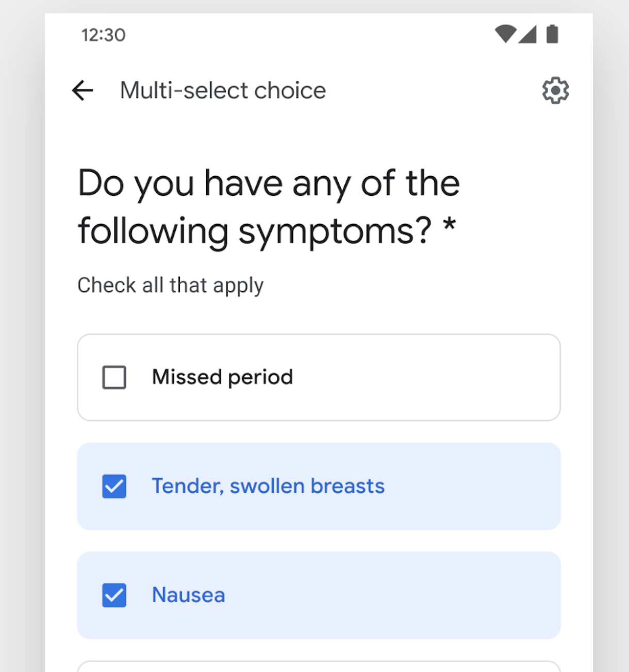Click the battery status icon
The height and width of the screenshot is (672, 629).
553,35
